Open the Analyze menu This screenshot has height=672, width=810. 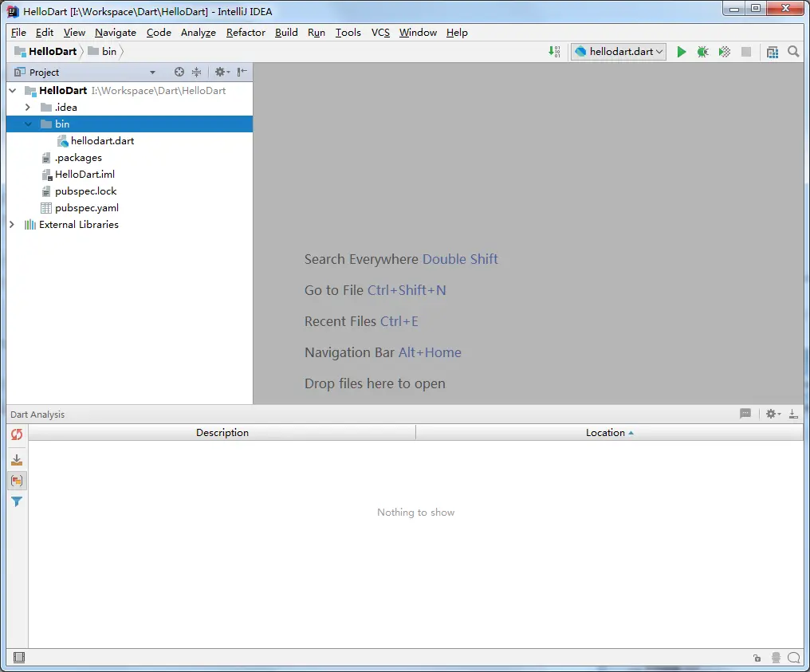(199, 33)
